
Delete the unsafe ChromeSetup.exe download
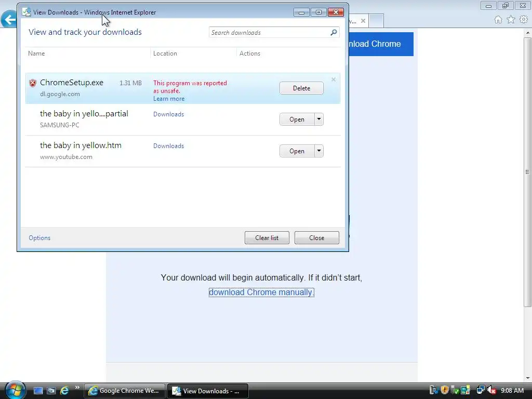(x=301, y=88)
